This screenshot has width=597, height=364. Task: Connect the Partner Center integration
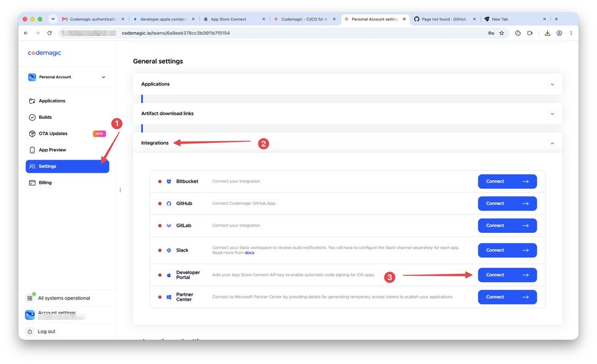pyautogui.click(x=507, y=297)
